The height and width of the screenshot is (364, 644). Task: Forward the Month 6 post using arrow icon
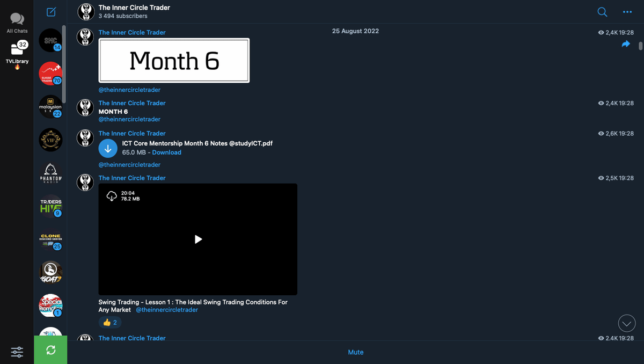(x=626, y=45)
